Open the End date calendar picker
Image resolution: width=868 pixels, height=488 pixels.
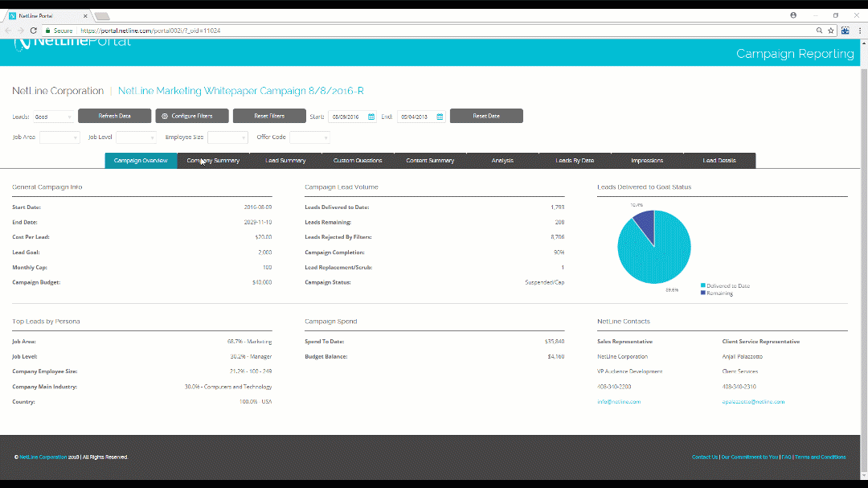(x=440, y=117)
